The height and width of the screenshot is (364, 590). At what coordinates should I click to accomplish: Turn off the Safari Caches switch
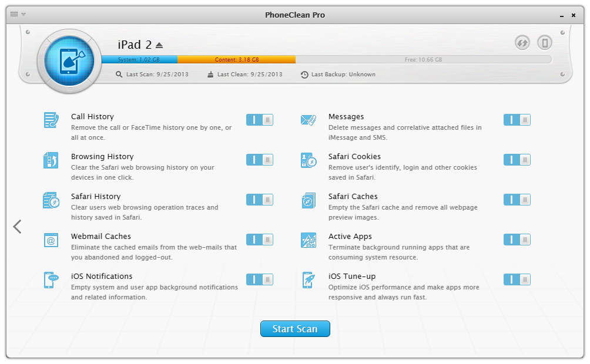point(517,200)
